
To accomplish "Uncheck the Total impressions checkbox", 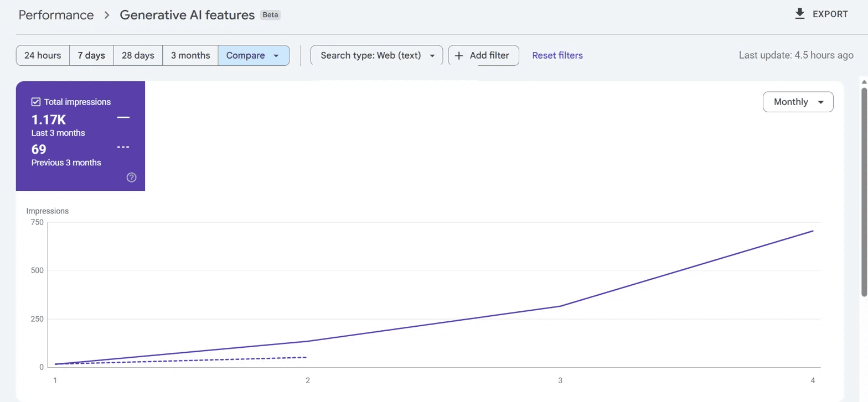I will point(36,102).
